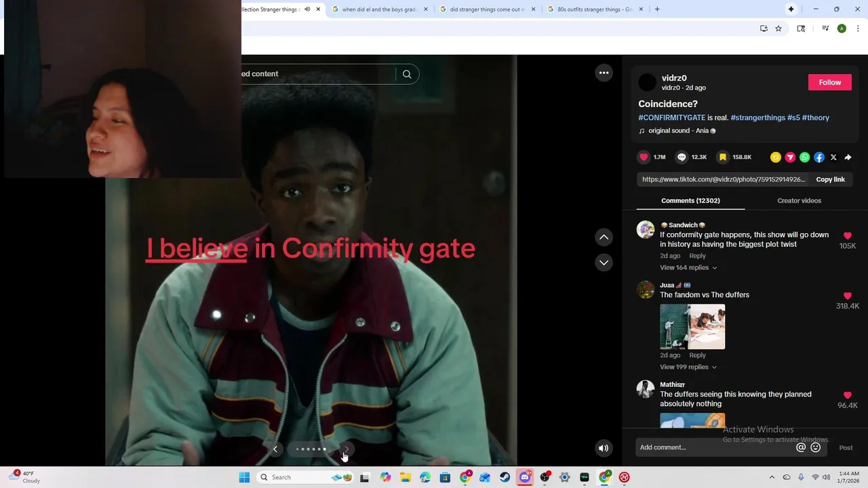
Task: Open Discord from the taskbar
Action: tap(525, 477)
